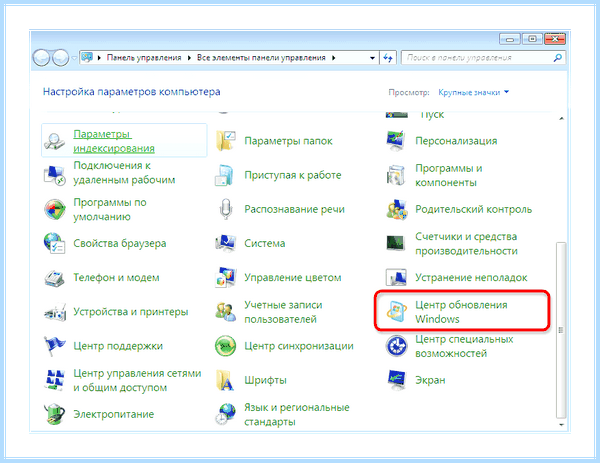This screenshot has width=600, height=463.
Task: Open the Устранение неполадок icon
Action: tap(396, 278)
